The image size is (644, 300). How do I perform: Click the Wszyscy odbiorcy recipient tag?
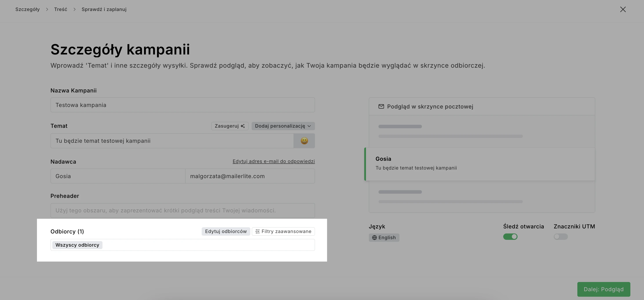[77, 245]
